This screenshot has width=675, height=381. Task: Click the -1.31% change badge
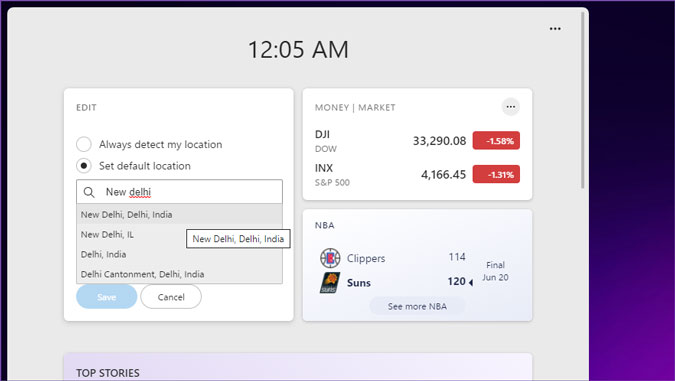tap(496, 174)
